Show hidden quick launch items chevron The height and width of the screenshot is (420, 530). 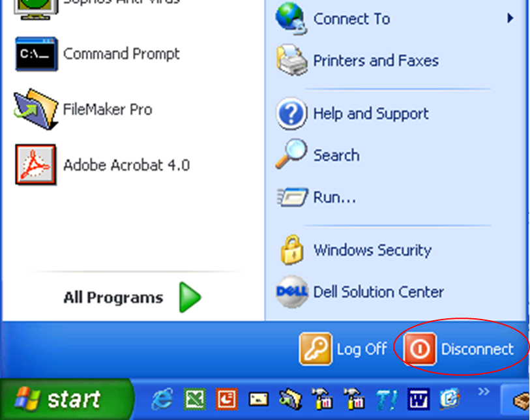coord(484,391)
